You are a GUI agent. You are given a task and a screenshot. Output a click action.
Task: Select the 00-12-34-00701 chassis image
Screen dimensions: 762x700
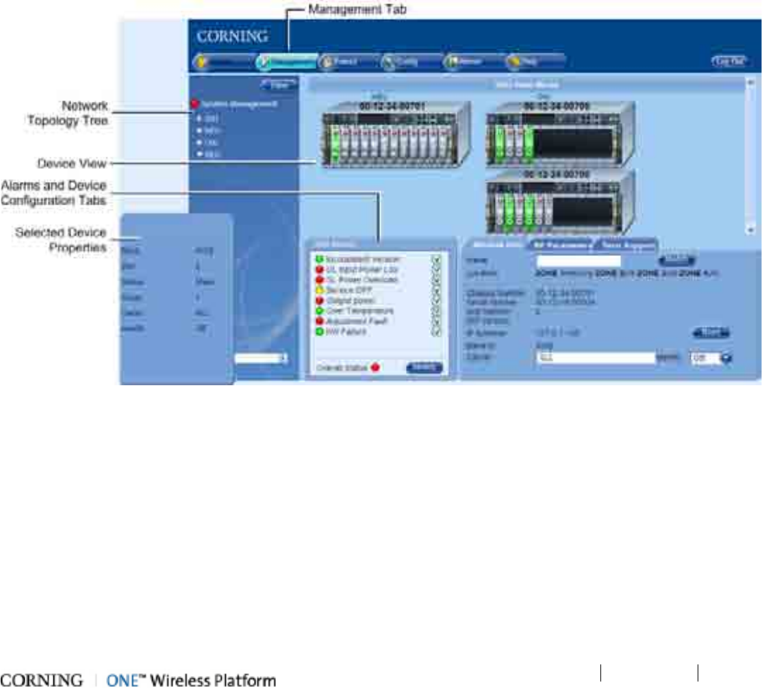[x=395, y=134]
